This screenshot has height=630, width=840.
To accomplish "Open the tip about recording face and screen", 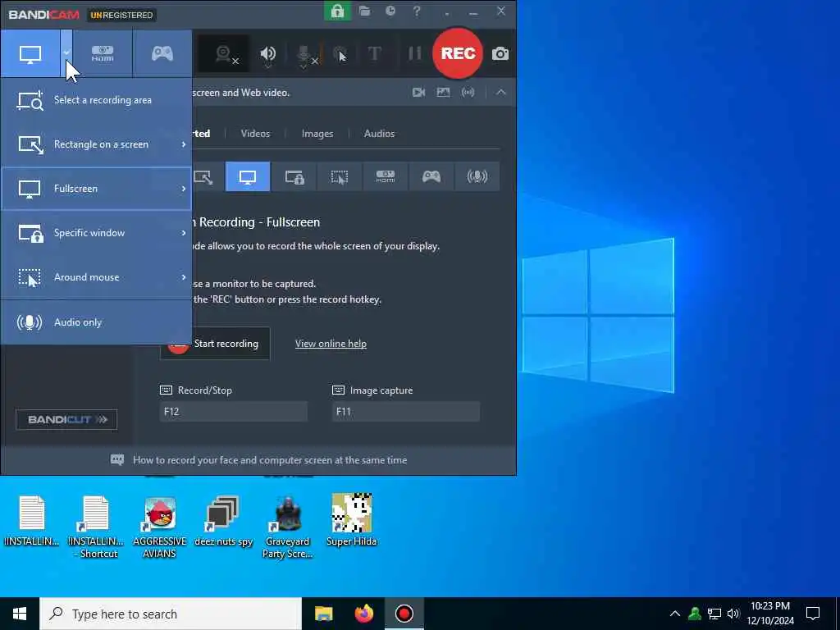I will [269, 460].
